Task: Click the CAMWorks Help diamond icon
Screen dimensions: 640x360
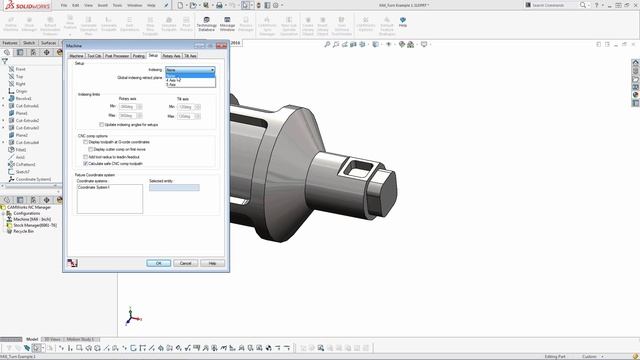Action: point(403,22)
